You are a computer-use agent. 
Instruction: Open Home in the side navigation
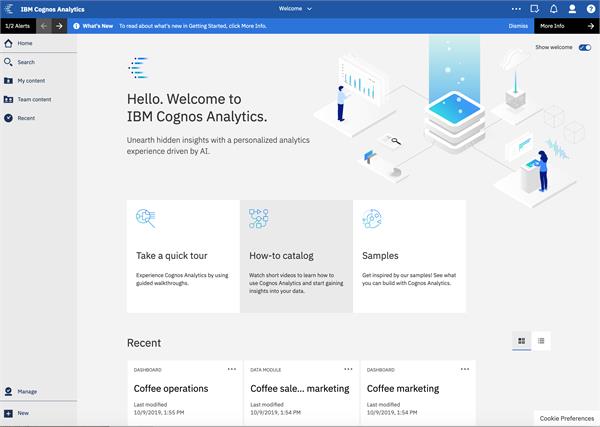[x=38, y=43]
